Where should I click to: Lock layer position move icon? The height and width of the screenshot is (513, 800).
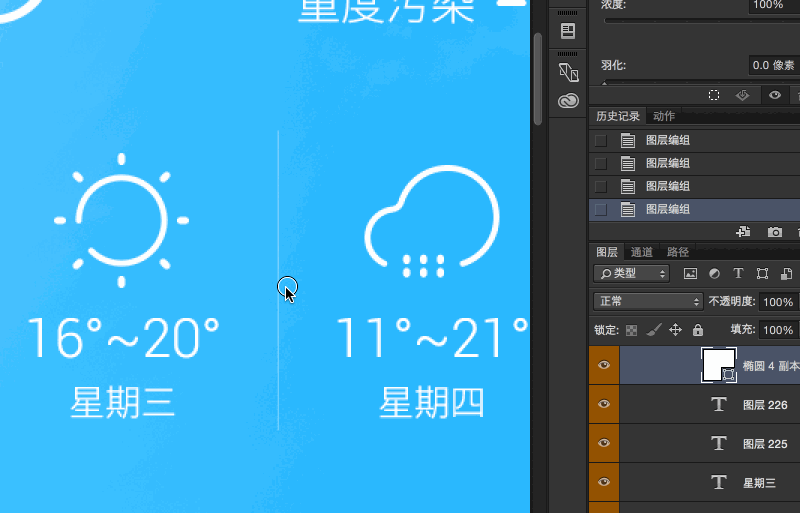tap(676, 330)
